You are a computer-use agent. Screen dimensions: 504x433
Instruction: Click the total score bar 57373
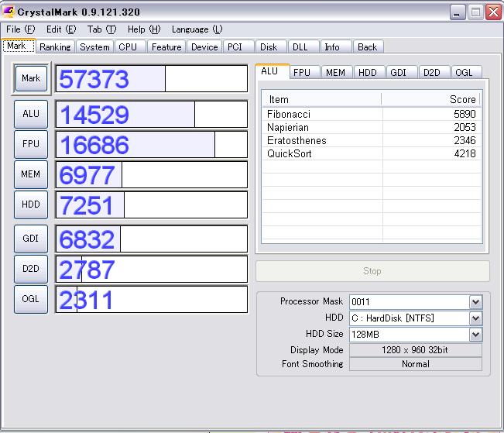tap(152, 78)
